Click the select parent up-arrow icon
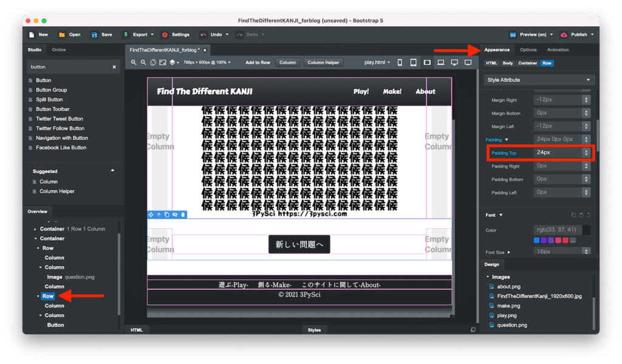Screen dimensions: 622x364 [159, 215]
